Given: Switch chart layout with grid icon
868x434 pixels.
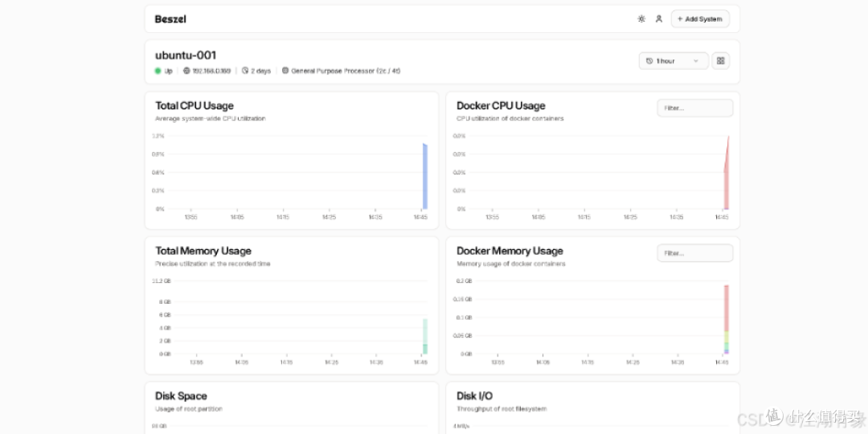Looking at the screenshot, I should pyautogui.click(x=721, y=61).
